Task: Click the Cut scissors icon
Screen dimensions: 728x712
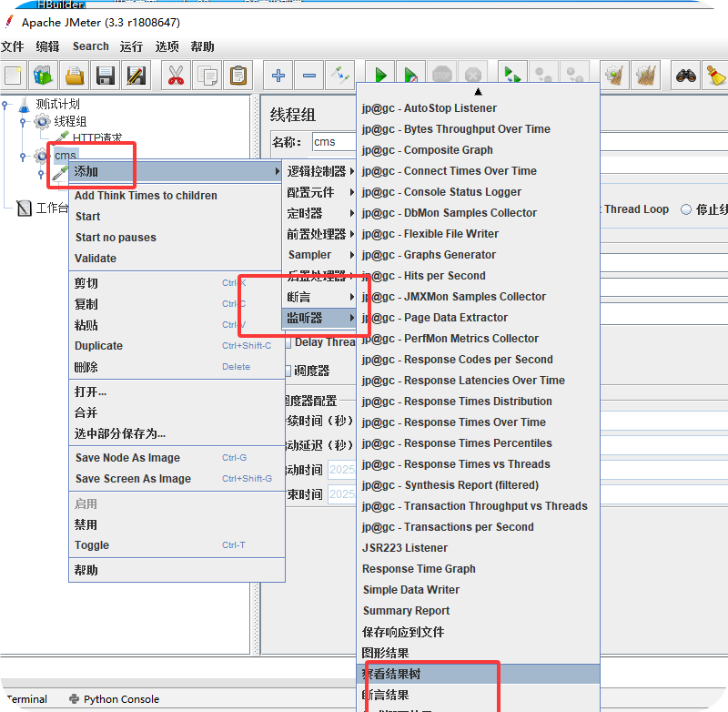Action: 176,76
